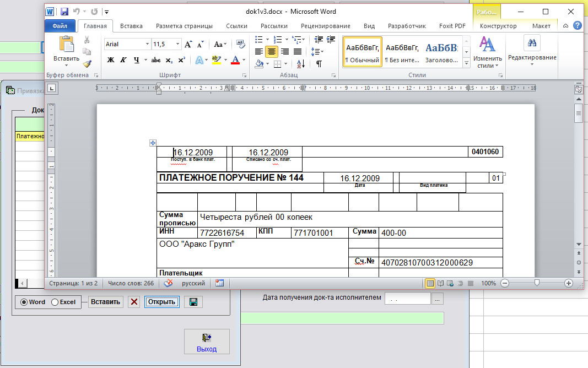This screenshot has height=368, width=588.
Task: Click the superscript x² icon
Action: pyautogui.click(x=181, y=60)
